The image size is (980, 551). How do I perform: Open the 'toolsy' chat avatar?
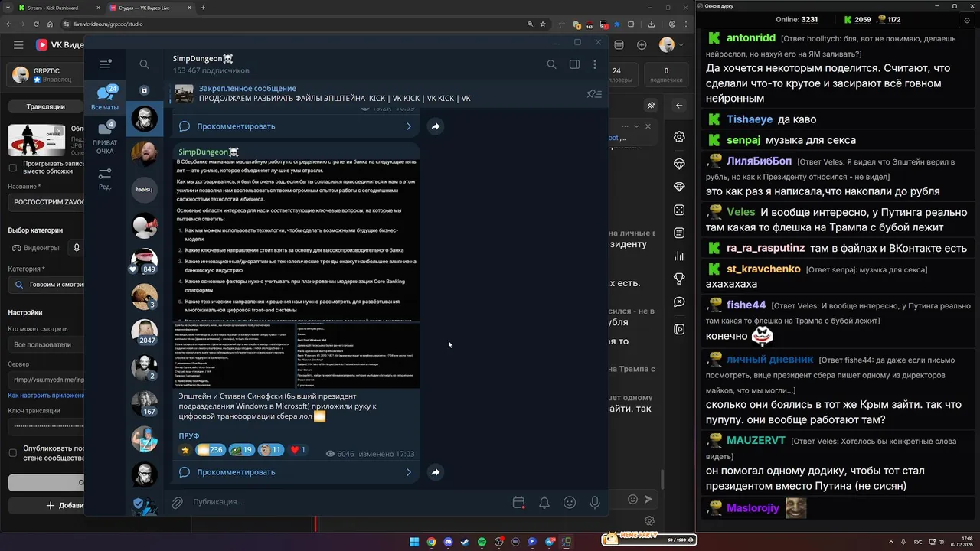point(144,190)
